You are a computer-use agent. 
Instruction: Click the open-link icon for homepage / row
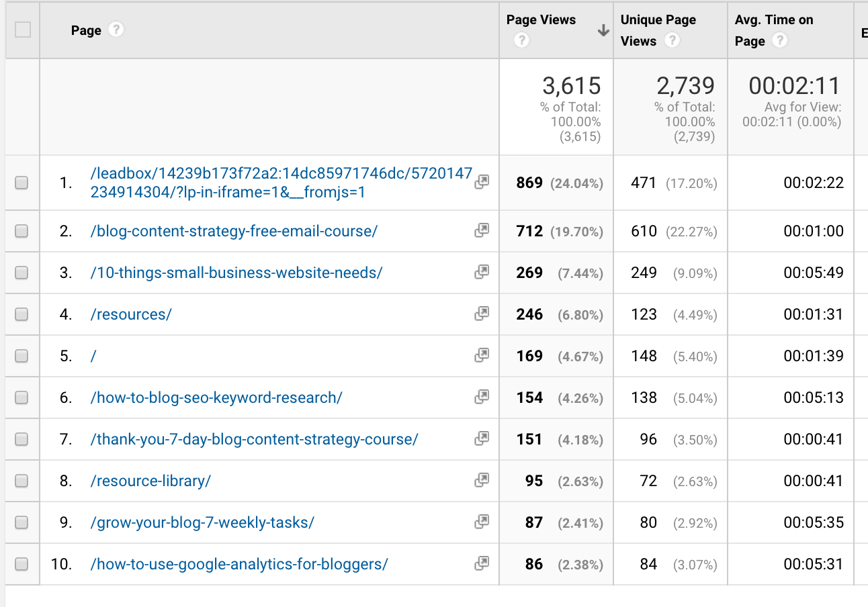point(482,355)
